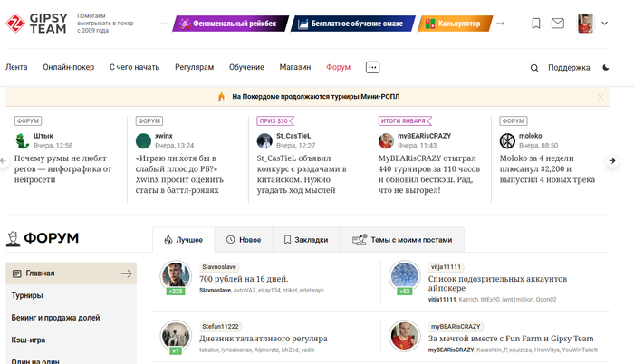This screenshot has height=364, width=634.
Task: Click the Slavnoslave author tag
Action: [x=219, y=267]
